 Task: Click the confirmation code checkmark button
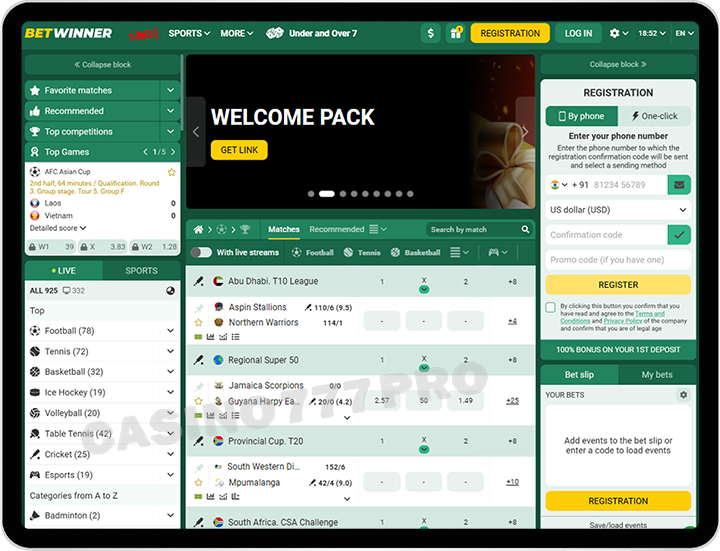coord(679,235)
